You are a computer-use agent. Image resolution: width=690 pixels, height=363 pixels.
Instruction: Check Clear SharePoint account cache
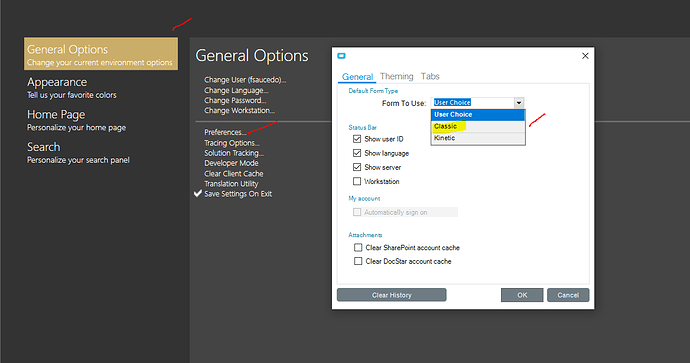358,248
